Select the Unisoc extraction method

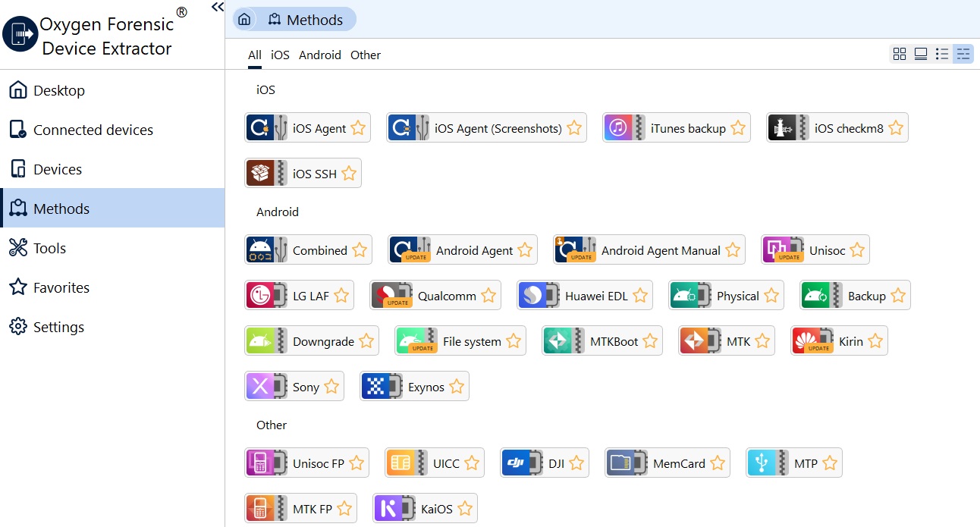pos(815,250)
